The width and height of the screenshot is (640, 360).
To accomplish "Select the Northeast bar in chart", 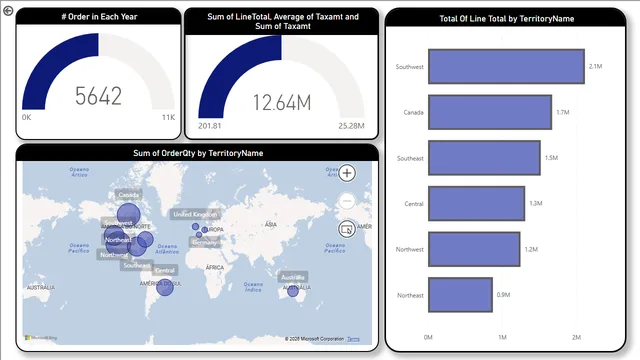I will pos(460,295).
